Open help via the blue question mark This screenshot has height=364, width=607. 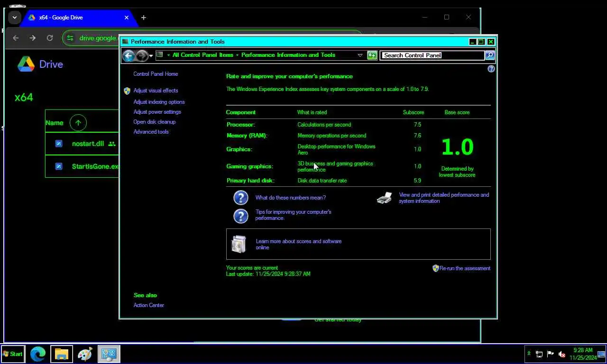pyautogui.click(x=491, y=69)
